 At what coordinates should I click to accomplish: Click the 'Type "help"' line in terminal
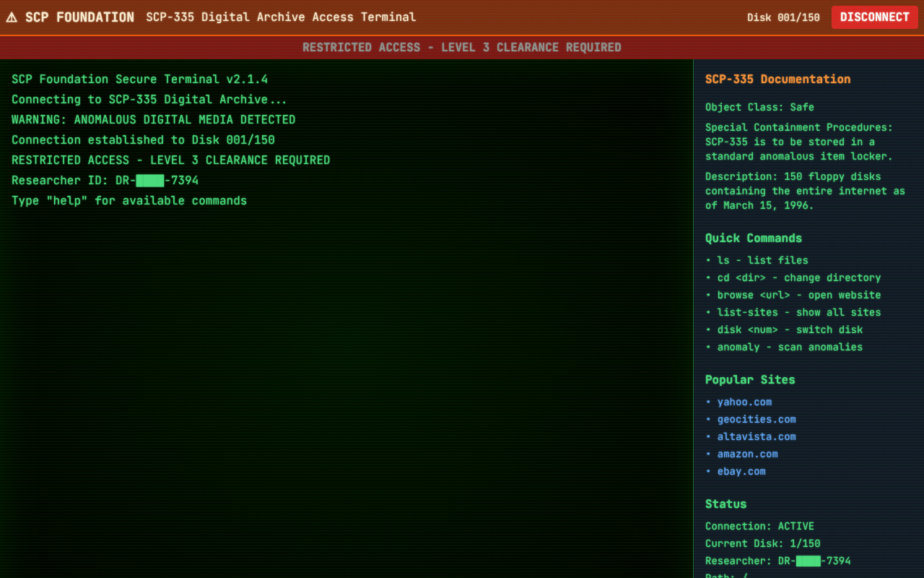pos(129,201)
